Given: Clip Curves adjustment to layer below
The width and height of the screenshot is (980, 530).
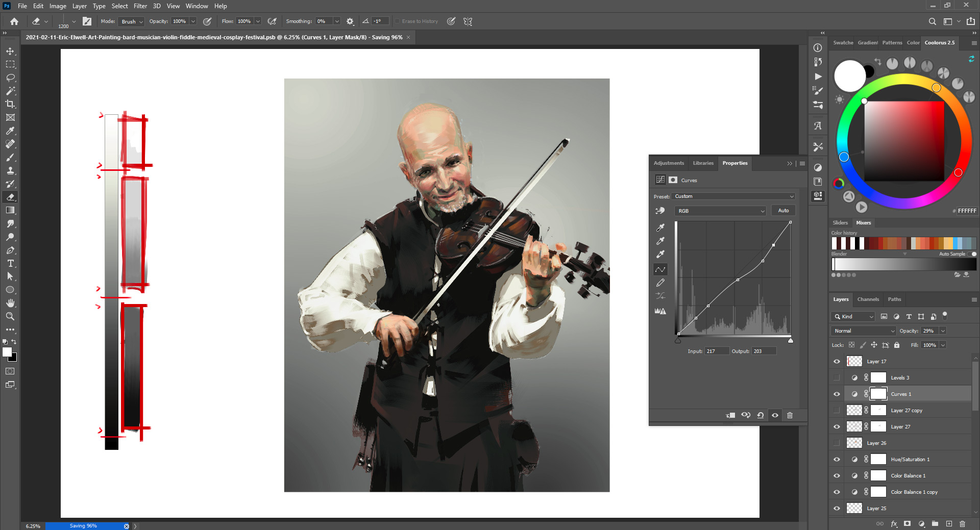Looking at the screenshot, I should click(x=731, y=415).
